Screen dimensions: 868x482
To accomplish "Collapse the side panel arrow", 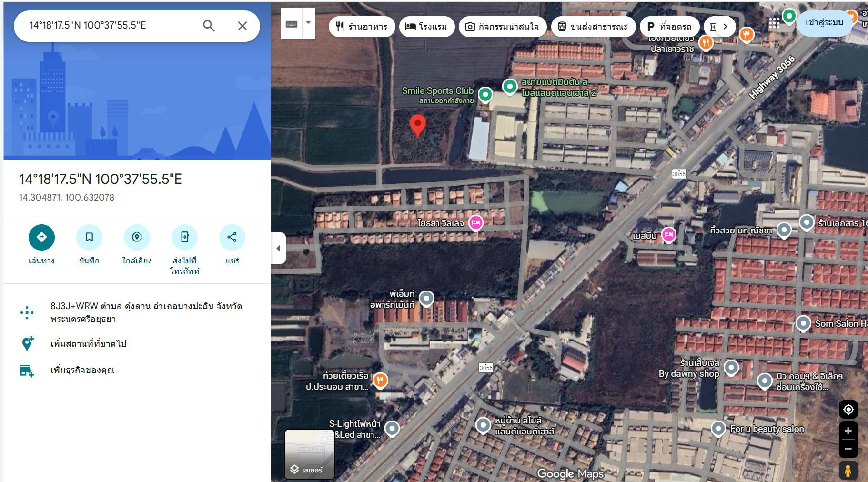I will coord(278,248).
